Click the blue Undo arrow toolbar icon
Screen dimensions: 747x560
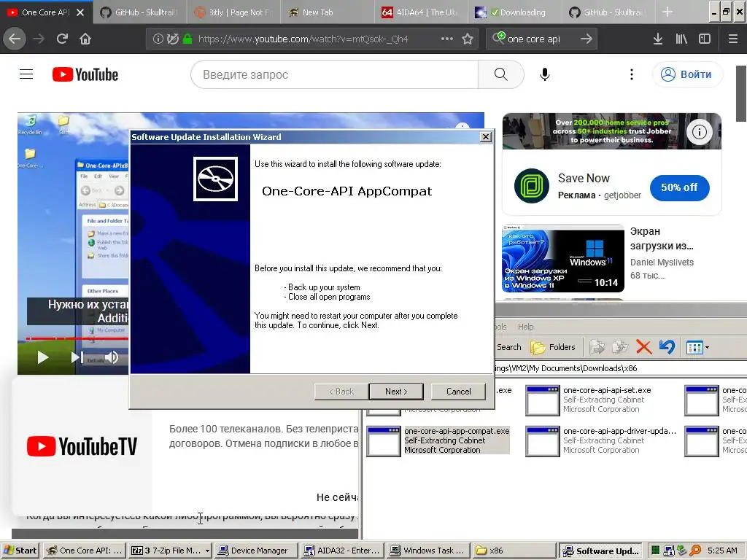(x=667, y=347)
